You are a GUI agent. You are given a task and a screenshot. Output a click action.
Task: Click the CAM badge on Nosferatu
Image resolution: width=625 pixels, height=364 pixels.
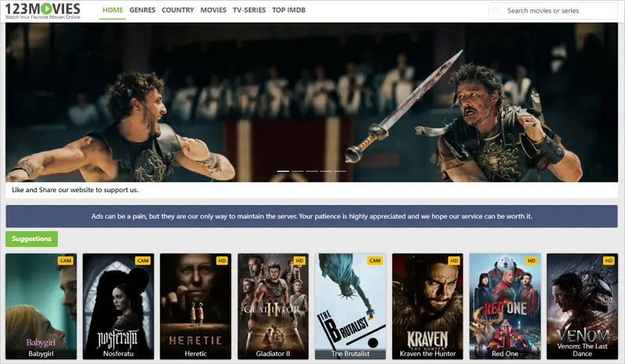[143, 261]
